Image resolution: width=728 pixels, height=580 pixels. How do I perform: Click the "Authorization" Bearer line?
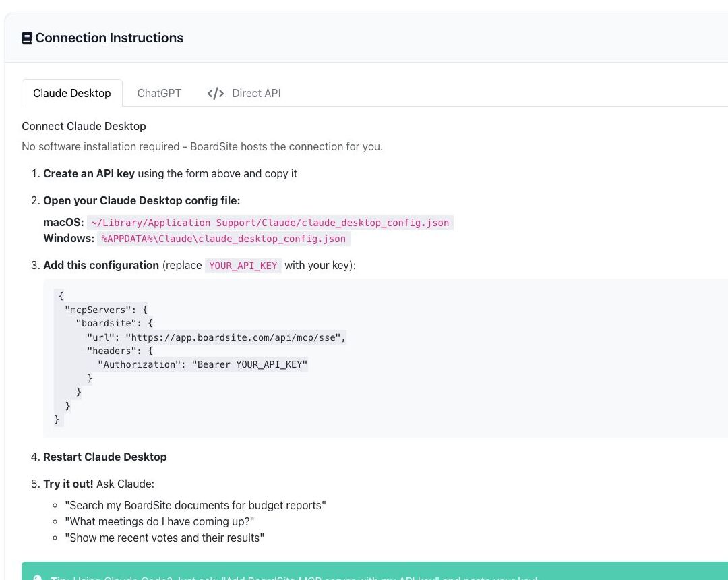203,365
